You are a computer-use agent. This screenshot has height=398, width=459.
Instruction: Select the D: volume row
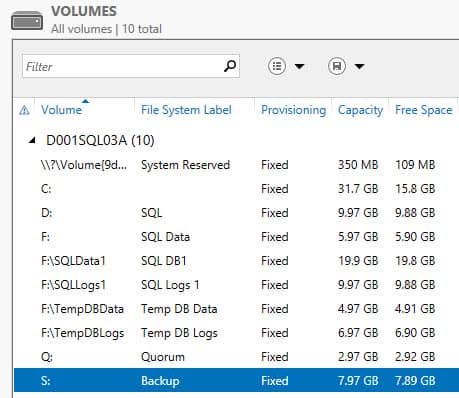coord(236,213)
